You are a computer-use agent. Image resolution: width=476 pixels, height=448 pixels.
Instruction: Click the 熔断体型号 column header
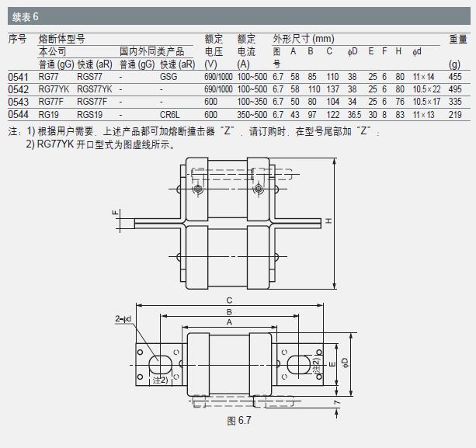[x=61, y=38]
